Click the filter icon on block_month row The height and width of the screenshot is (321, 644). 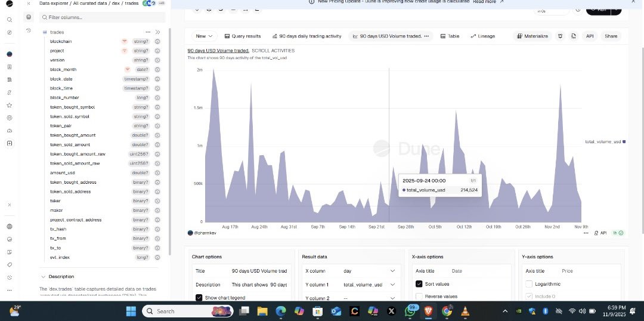pos(128,69)
